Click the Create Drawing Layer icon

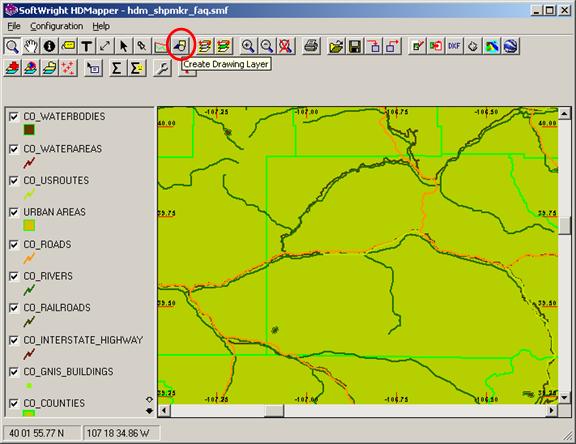tap(180, 46)
